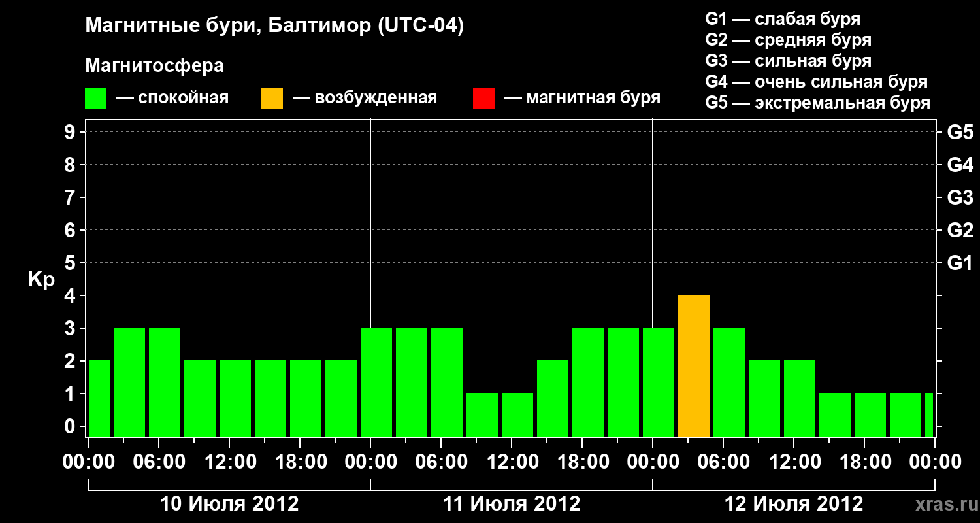Click 'G3 — сильная буря' legend line
Viewport: 980px width, 523px height.
click(788, 61)
